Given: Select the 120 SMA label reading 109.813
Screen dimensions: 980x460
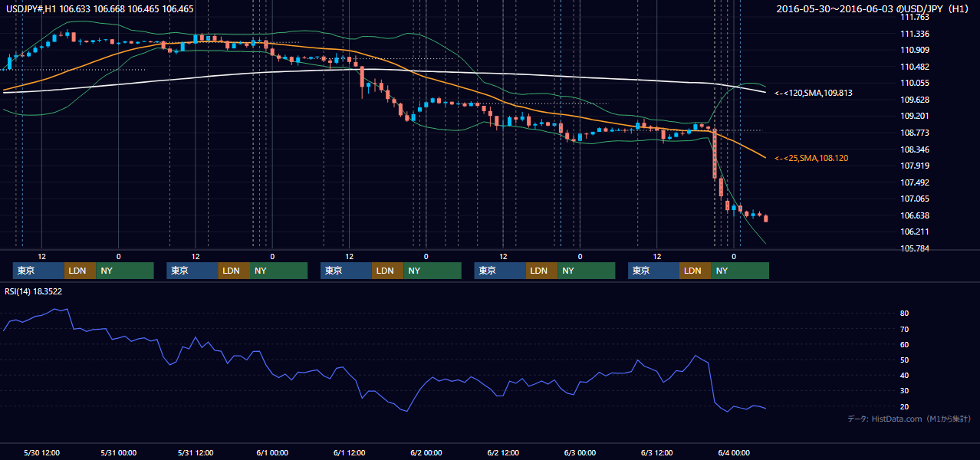Looking at the screenshot, I should (x=814, y=93).
